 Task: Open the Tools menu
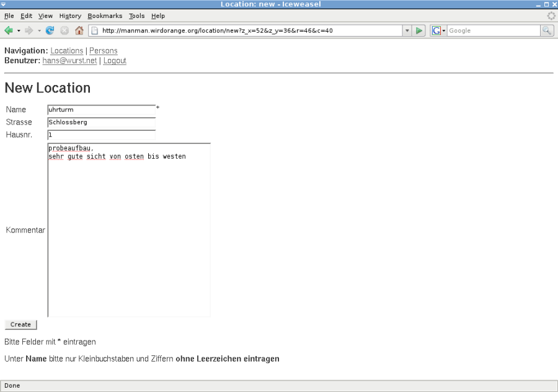coord(136,16)
